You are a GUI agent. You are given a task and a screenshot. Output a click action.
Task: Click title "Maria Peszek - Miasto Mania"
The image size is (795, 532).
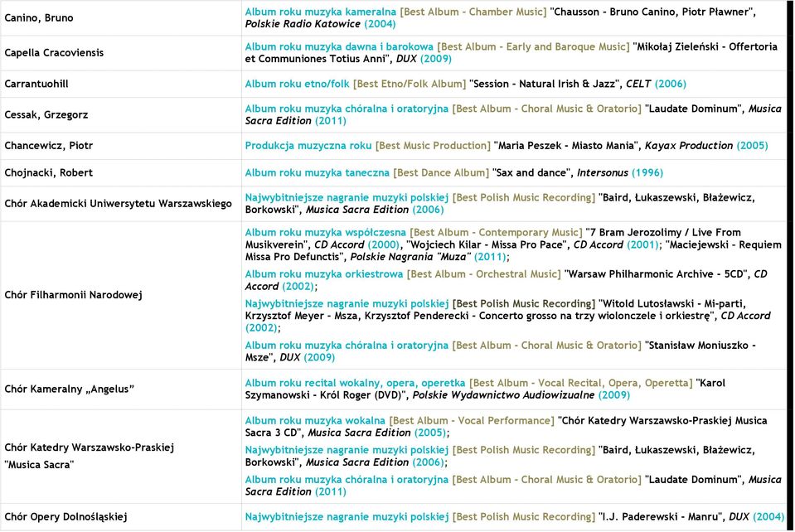pyautogui.click(x=565, y=146)
